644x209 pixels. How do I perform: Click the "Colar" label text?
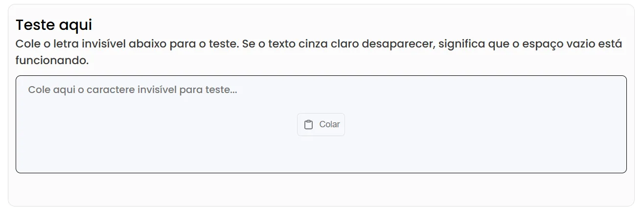(x=329, y=124)
